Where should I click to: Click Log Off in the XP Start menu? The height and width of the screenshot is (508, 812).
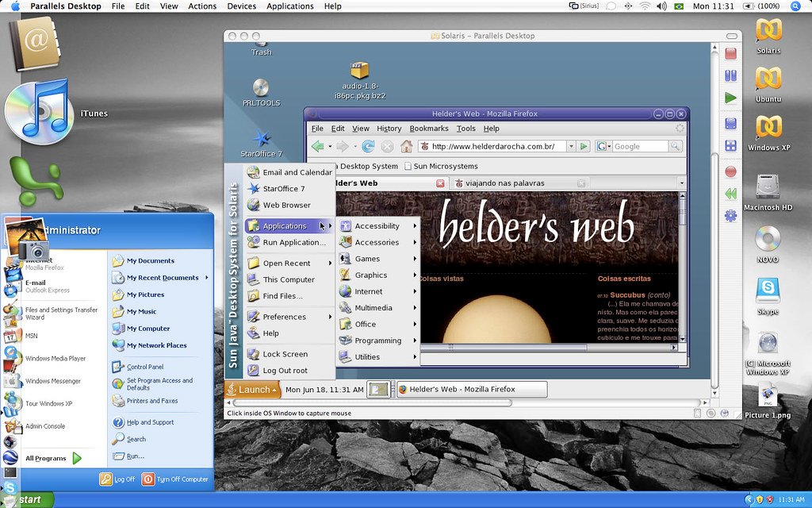(117, 479)
